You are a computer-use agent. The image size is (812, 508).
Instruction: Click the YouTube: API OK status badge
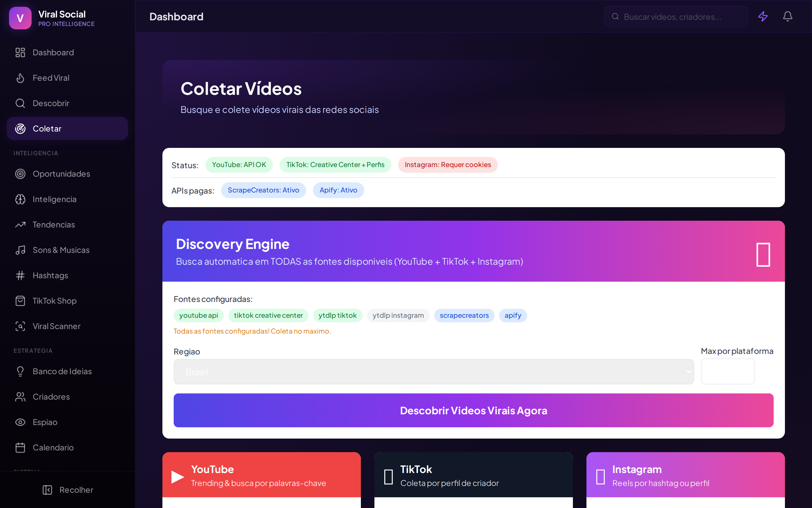[239, 165]
